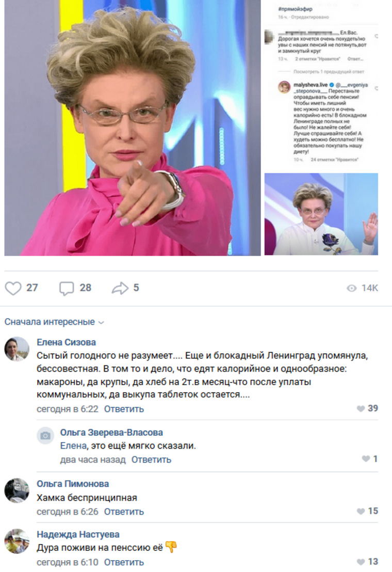Viewport: 392px width, 572px height.
Task: Reply to Ольга Пимонова's comment
Action: click(124, 512)
